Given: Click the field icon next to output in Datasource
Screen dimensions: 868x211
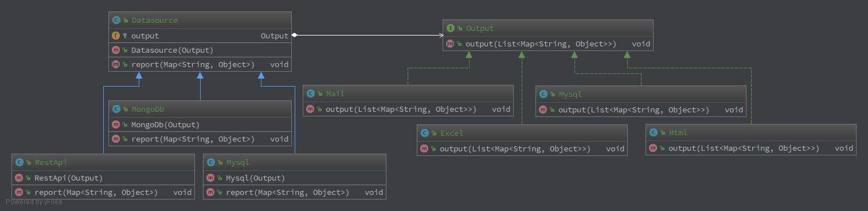Looking at the screenshot, I should pos(116,36).
